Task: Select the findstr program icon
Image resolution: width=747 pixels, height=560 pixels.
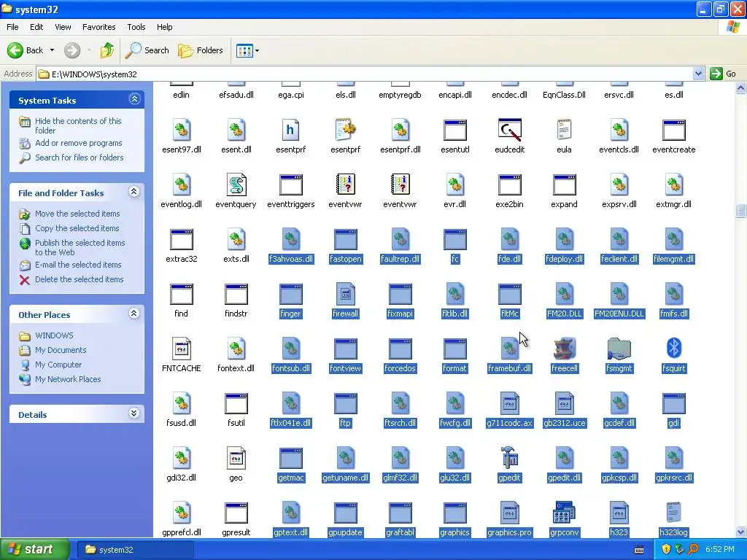Action: pyautogui.click(x=236, y=294)
